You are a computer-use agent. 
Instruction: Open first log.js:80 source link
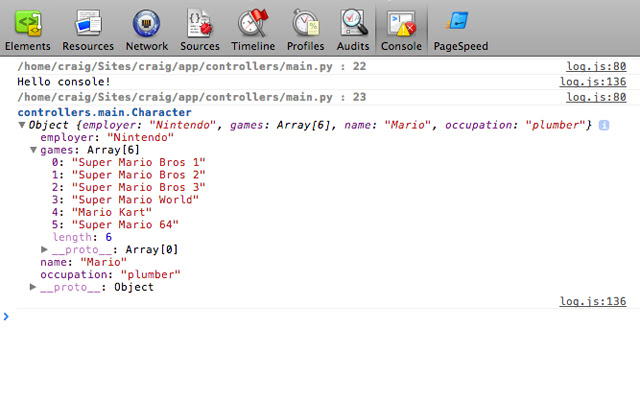(x=596, y=66)
